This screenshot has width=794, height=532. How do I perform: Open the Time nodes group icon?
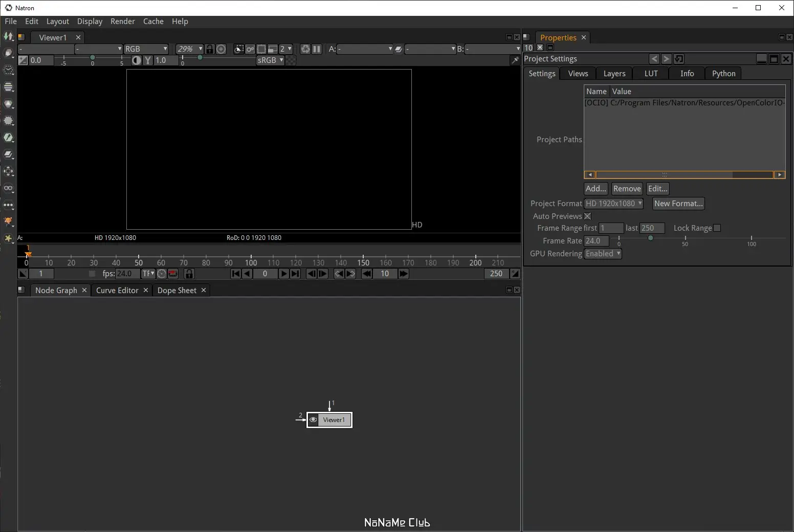(8, 70)
